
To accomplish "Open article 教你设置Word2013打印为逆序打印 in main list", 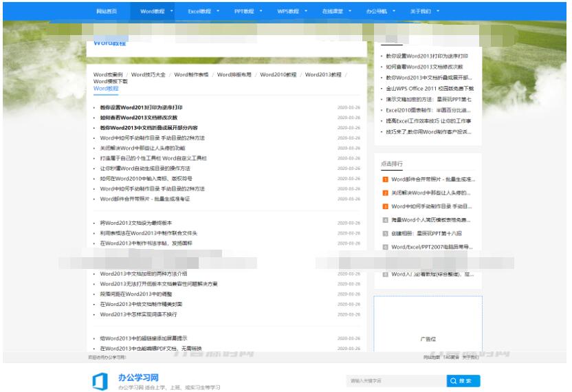I will pyautogui.click(x=141, y=107).
